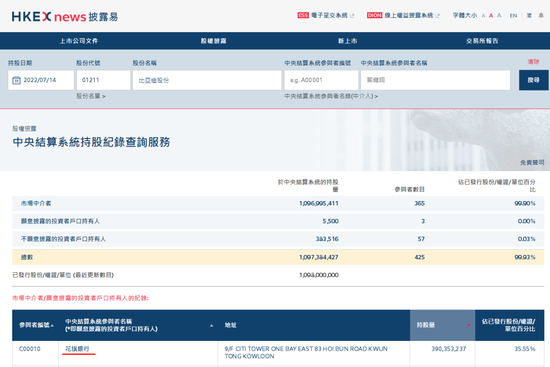Viewport: 550px width, 367px height.
Task: Click the 搜尋 search button
Action: coord(534,80)
